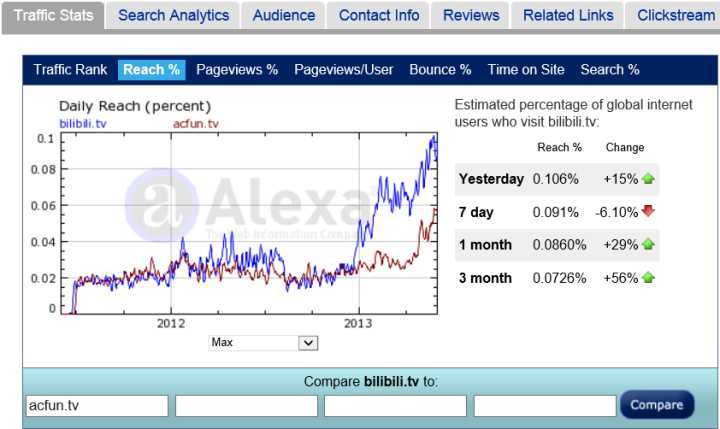This screenshot has width=720, height=429.
Task: Click the Yesterday row label
Action: pos(491,179)
